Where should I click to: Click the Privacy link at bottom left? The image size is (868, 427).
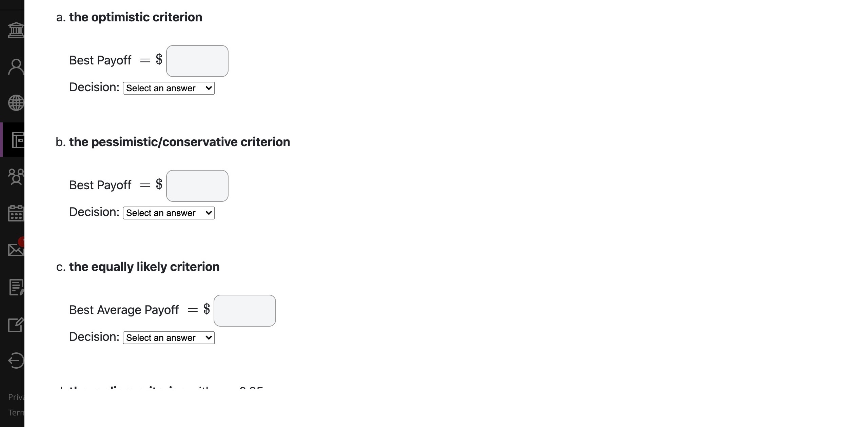click(16, 397)
